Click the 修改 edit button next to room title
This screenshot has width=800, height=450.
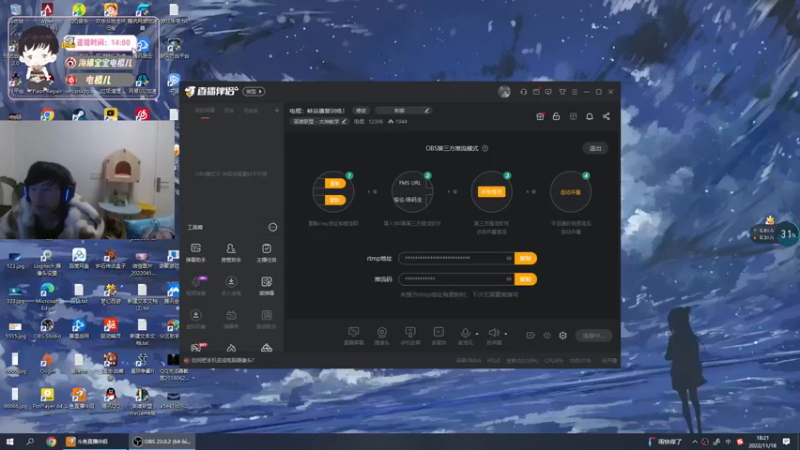coord(361,111)
